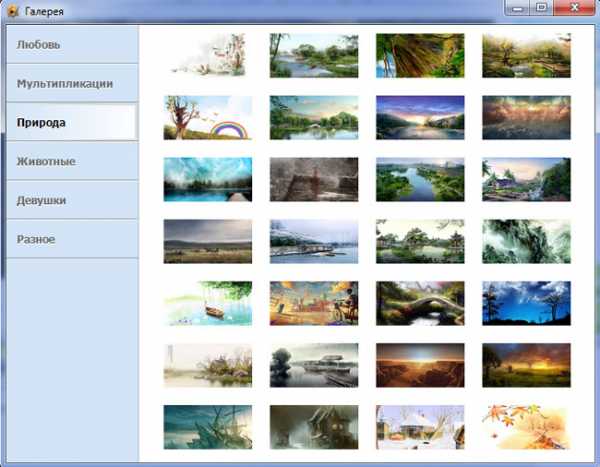Select the deep blue sky silhouettes thumbnail
The image size is (600, 467).
coord(526,303)
